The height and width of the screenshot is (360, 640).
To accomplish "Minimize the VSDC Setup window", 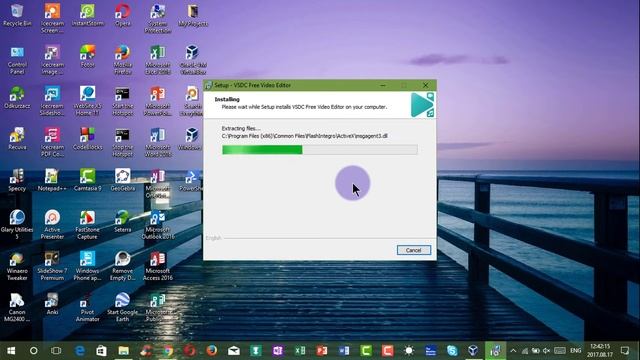I will coord(383,85).
